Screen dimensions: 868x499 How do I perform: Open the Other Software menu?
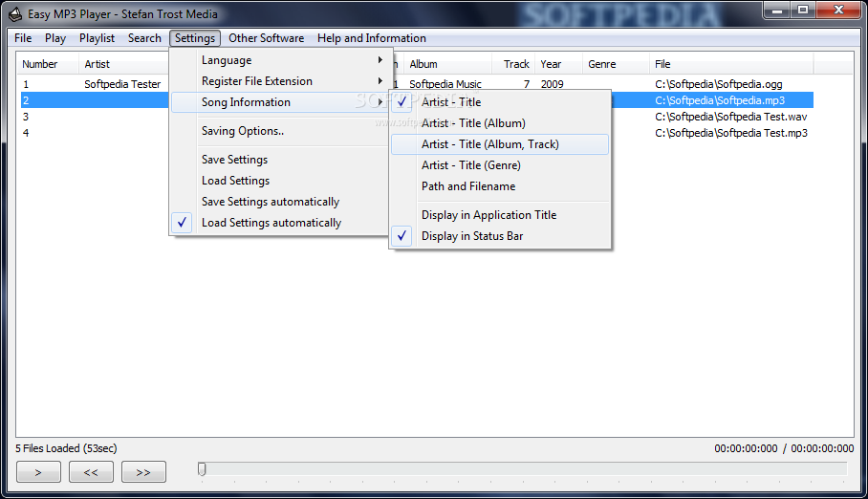[267, 38]
